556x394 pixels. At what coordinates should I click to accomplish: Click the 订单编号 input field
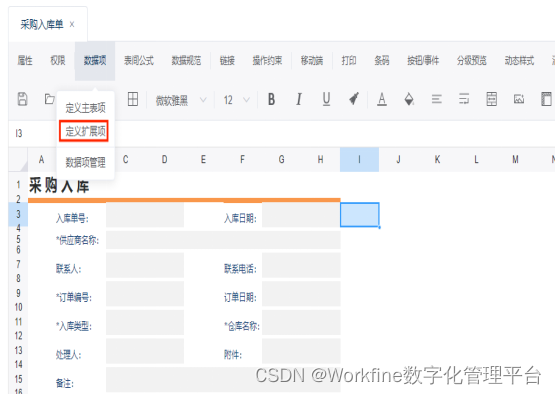tap(145, 294)
